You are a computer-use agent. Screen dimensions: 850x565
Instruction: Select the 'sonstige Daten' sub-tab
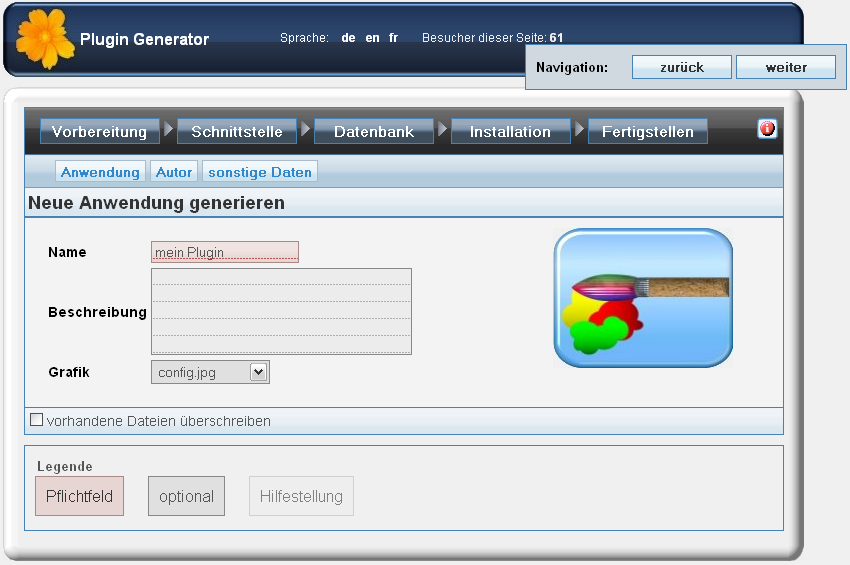pyautogui.click(x=260, y=172)
